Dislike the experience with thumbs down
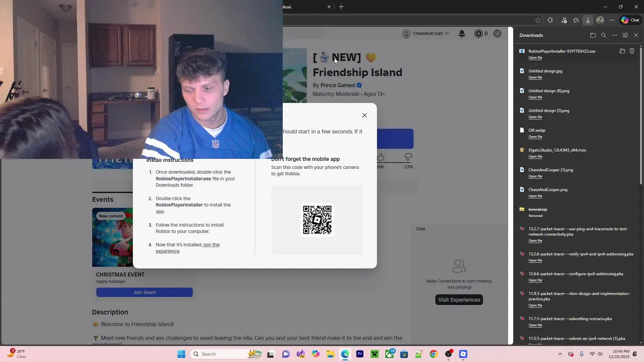 [x=408, y=157]
